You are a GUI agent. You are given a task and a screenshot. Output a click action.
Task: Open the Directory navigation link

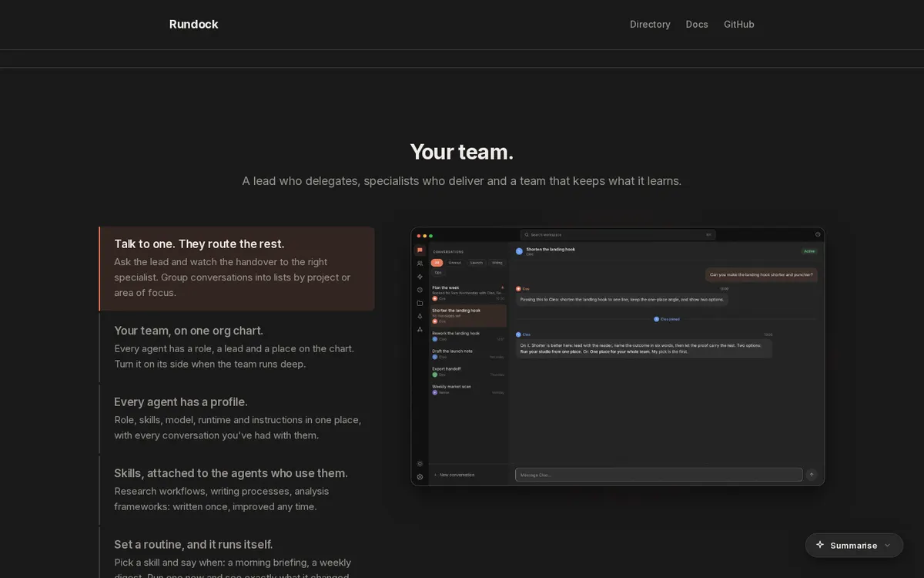tap(650, 24)
